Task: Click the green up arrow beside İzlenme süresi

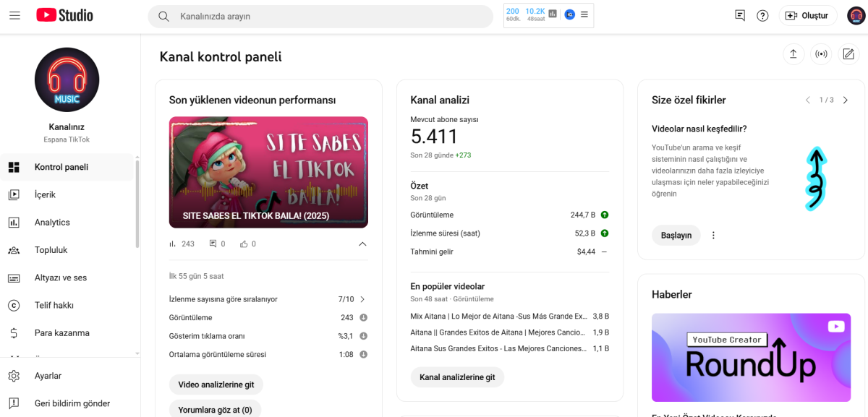Action: pos(605,233)
